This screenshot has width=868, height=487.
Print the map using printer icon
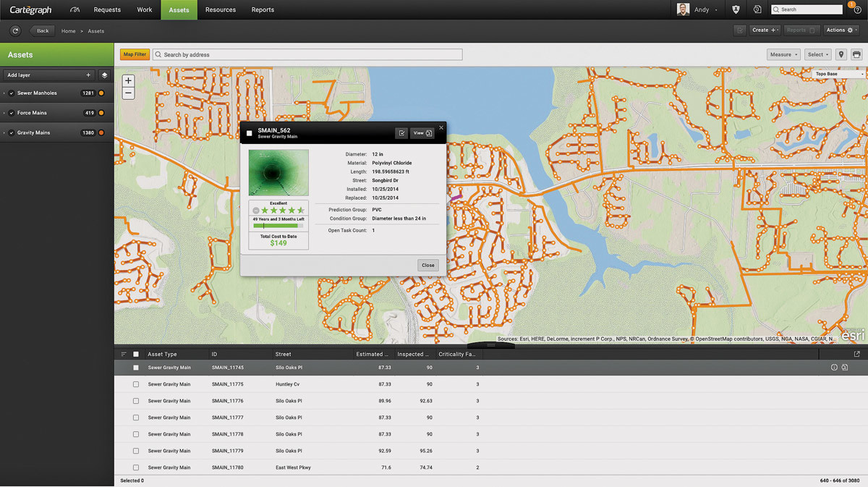pos(856,54)
